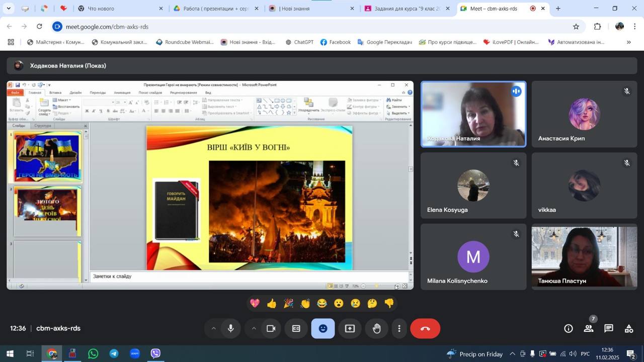Expand audio settings chevron beside microphone
The height and width of the screenshot is (362, 644).
pyautogui.click(x=213, y=329)
